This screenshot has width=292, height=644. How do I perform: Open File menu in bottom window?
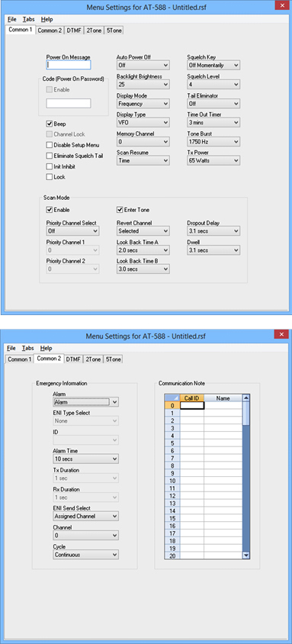12,348
